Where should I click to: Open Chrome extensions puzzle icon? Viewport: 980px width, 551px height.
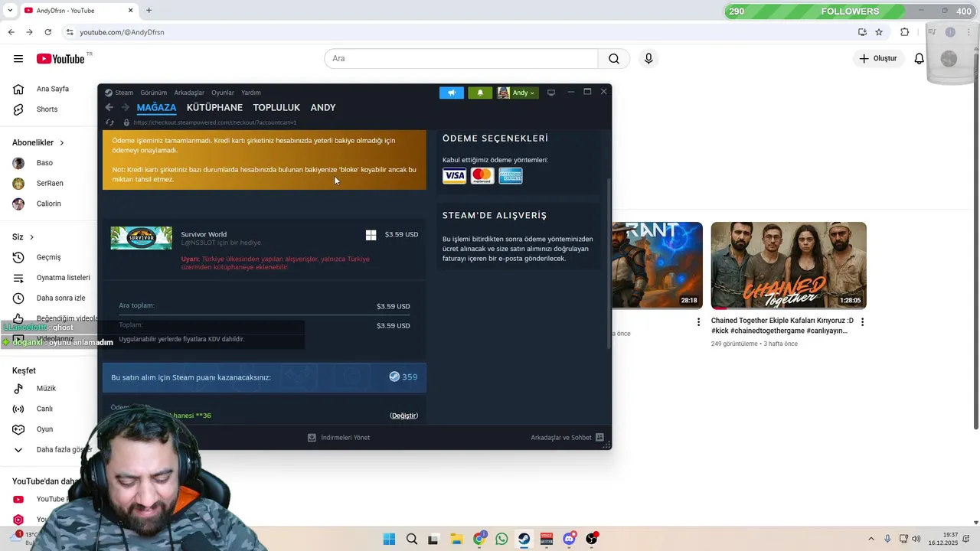pos(904,32)
